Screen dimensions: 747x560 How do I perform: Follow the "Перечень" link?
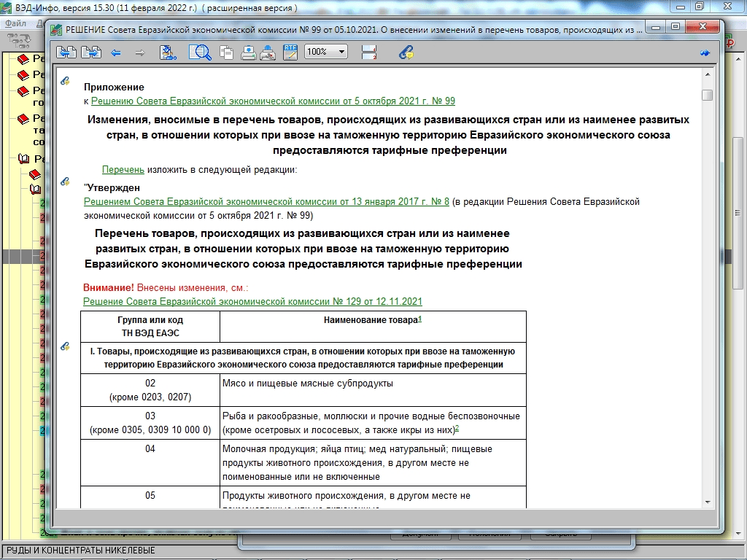coord(123,169)
